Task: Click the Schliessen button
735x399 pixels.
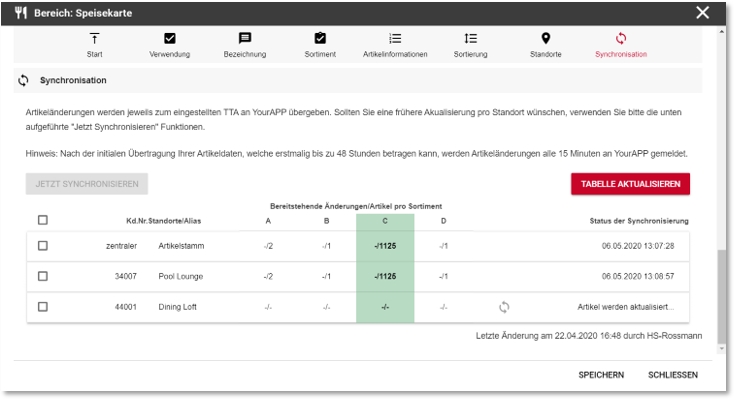Action: pos(673,375)
